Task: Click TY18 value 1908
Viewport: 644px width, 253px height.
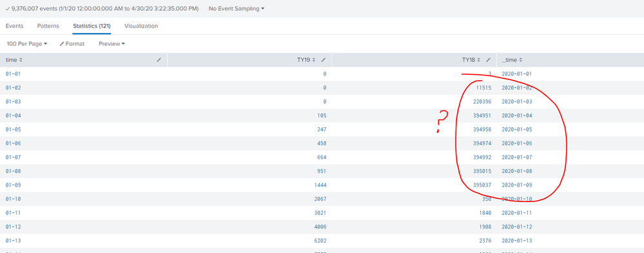Action: 485,227
